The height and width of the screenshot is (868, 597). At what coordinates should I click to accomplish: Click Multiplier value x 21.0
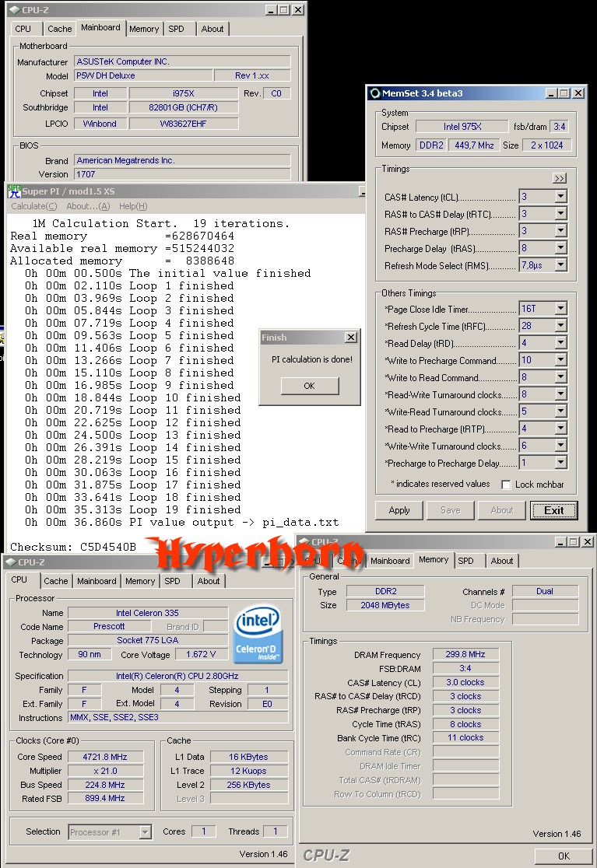105,771
